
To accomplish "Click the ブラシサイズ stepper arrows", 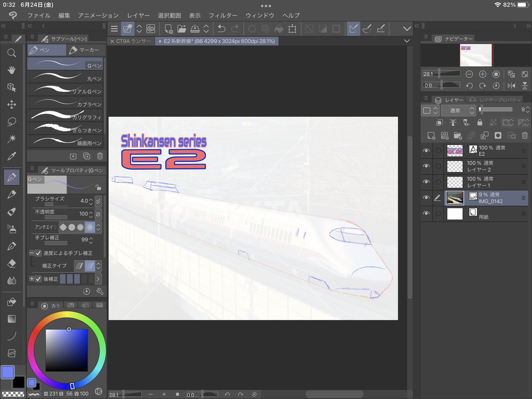I will 91,201.
